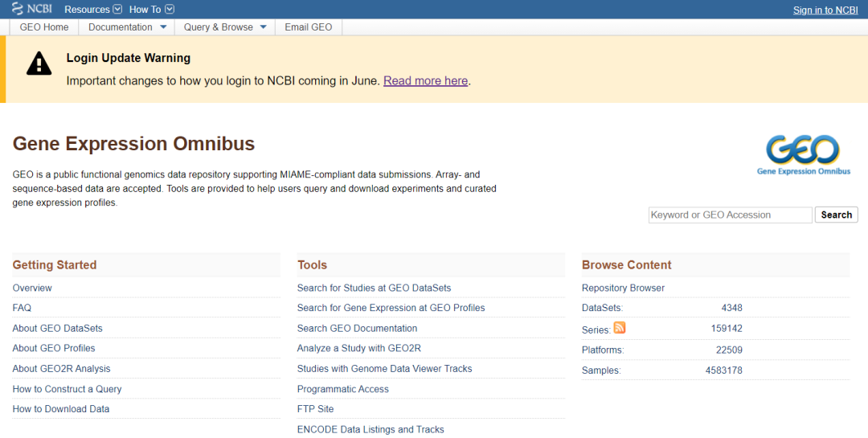Click the Platforms label in Browse Content
The image size is (868, 438).
603,350
